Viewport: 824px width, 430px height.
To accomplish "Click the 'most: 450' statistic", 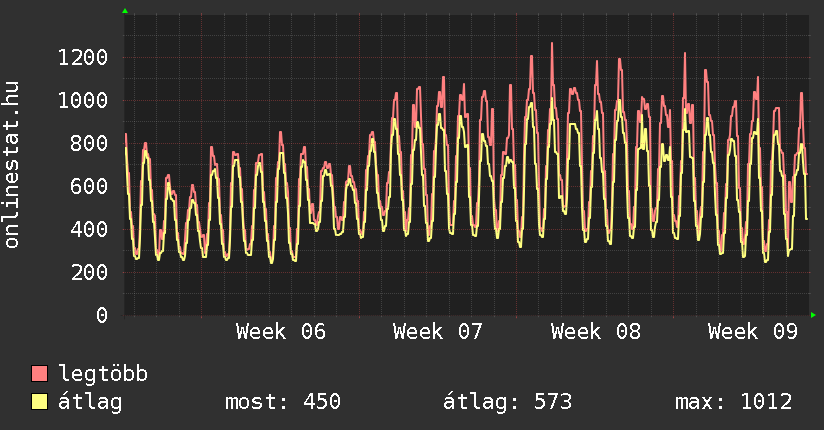I will point(283,402).
